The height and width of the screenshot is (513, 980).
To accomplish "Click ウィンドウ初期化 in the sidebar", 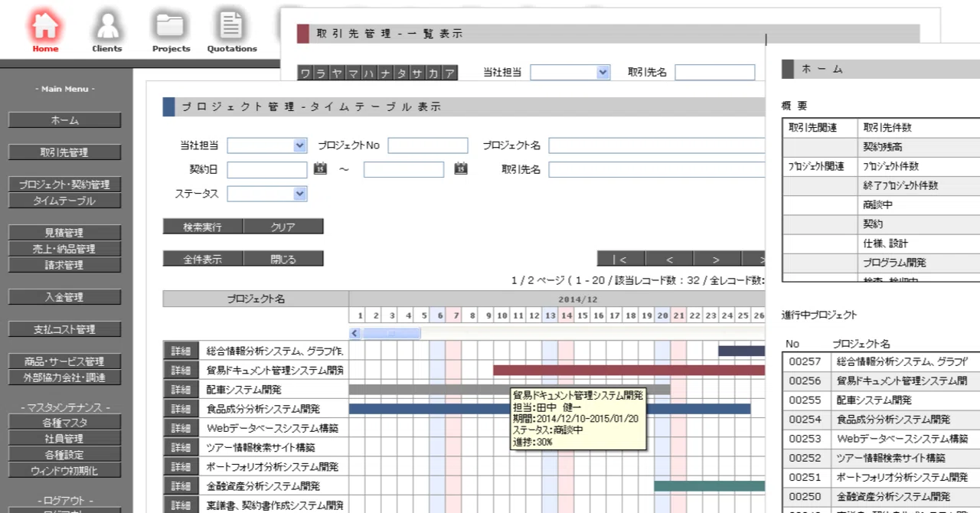I will (x=65, y=471).
